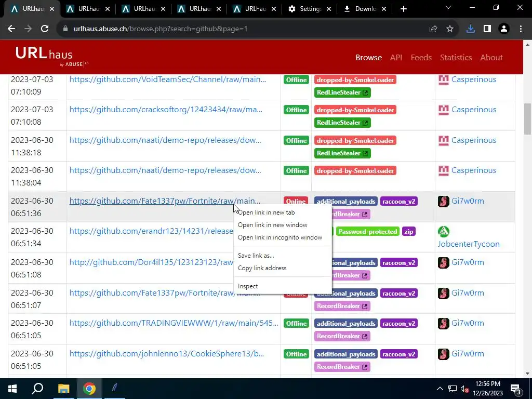Image resolution: width=532 pixels, height=399 pixels.
Task: Click the feather app taskbar icon
Action: point(115,389)
